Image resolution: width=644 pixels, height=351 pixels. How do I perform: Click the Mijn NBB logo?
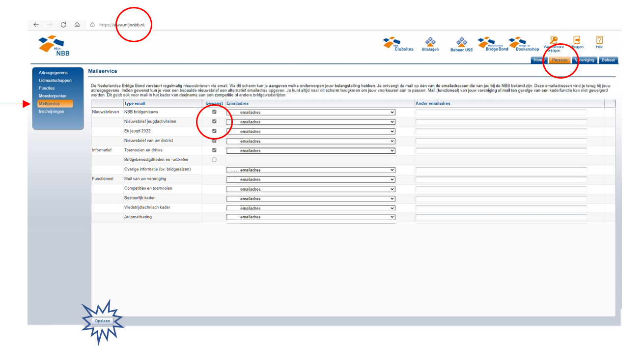pyautogui.click(x=54, y=46)
